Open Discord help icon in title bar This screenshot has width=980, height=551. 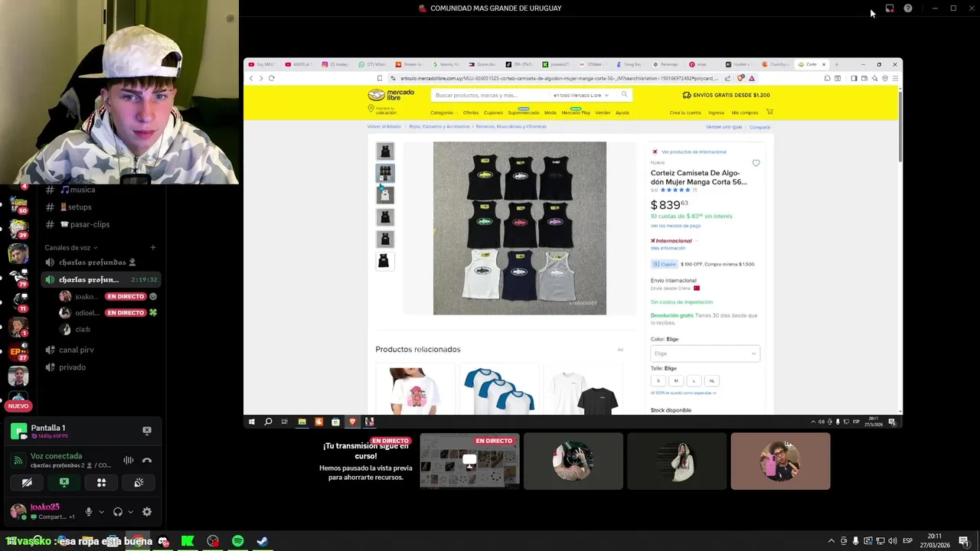pyautogui.click(x=908, y=8)
